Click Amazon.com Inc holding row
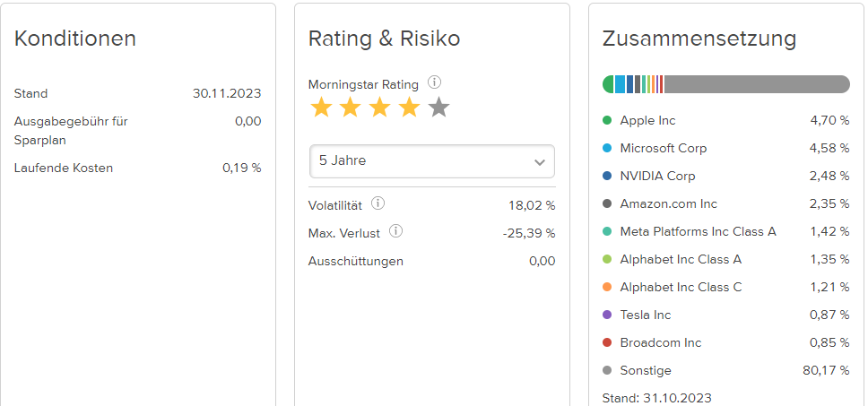The width and height of the screenshot is (868, 406). (668, 203)
